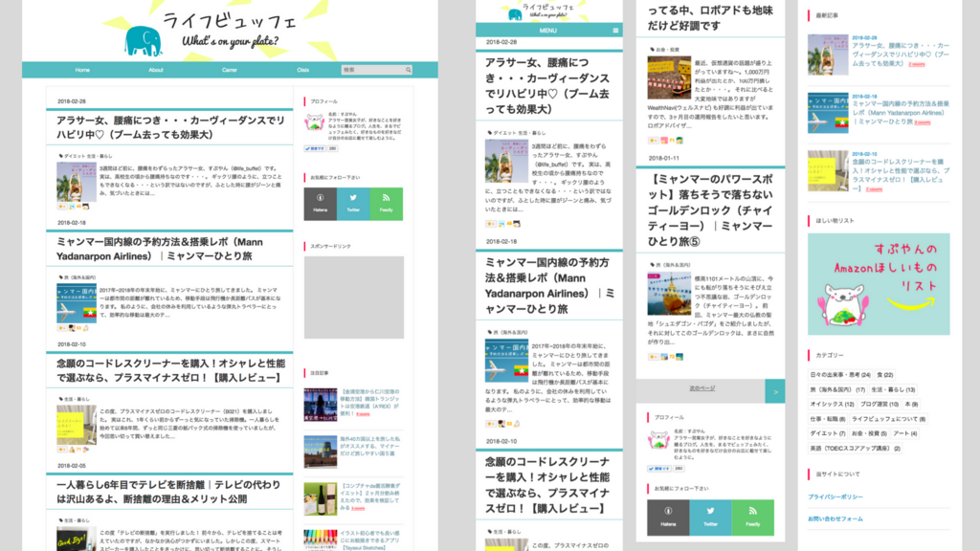Click the desktop カーヴィーダンス post thumbnail
Viewport: 980px width, 551px height.
(x=77, y=181)
